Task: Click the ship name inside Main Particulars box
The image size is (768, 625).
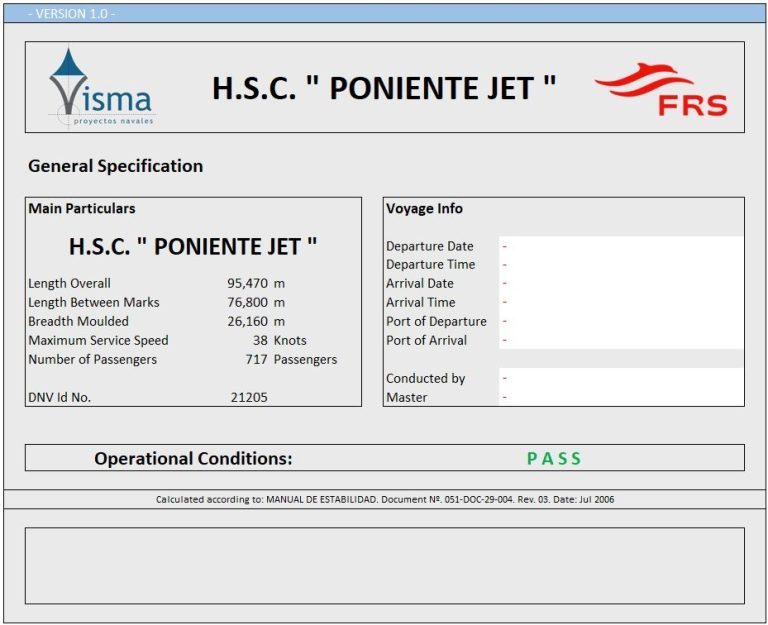Action: [193, 246]
